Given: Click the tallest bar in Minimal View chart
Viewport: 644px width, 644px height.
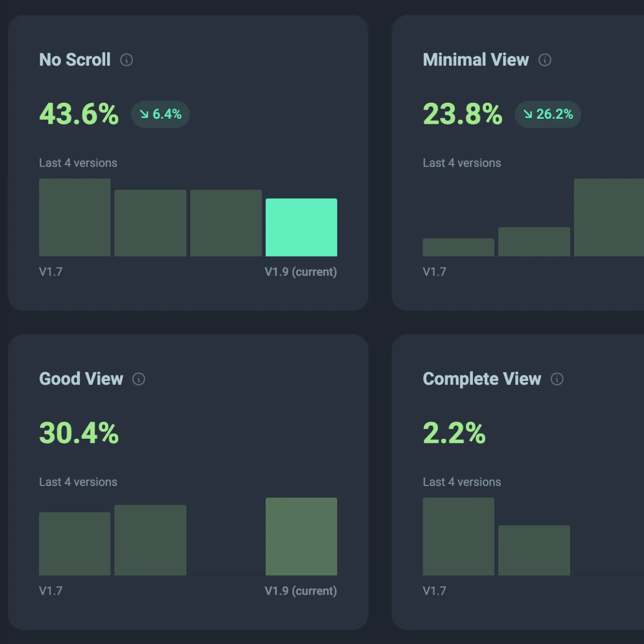Looking at the screenshot, I should [609, 217].
